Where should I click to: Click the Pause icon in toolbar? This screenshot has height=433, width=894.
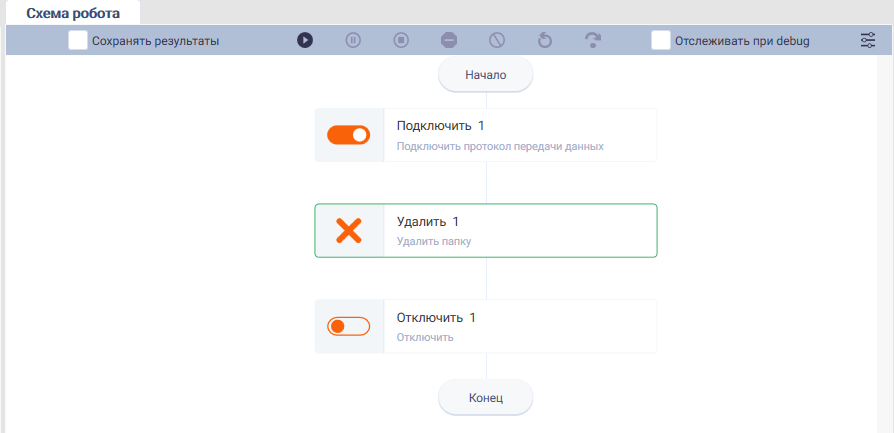pyautogui.click(x=353, y=41)
